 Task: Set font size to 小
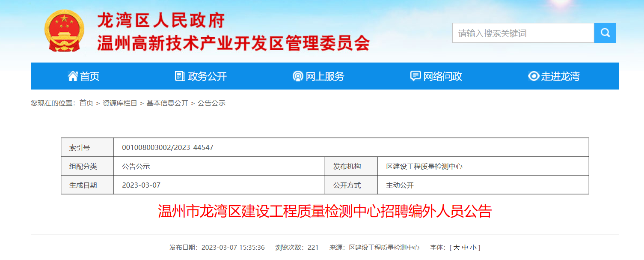[x=473, y=248]
